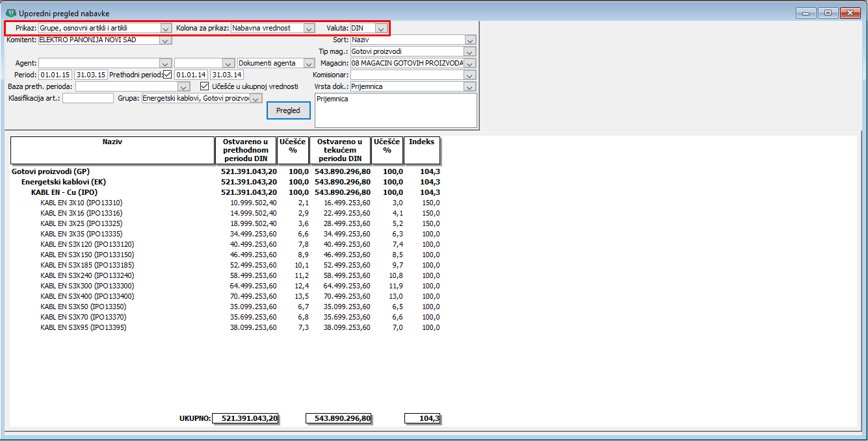Expand the Tip mag. dropdown
The image size is (868, 441).
coord(470,52)
